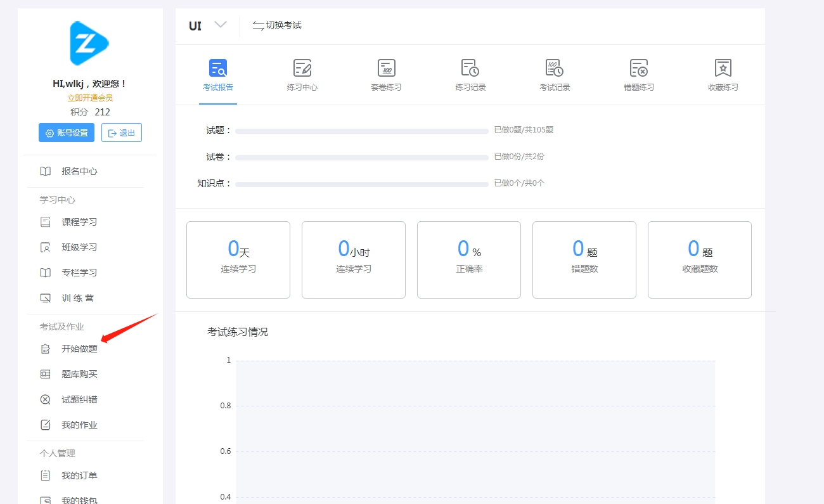Click the 知识点 progress bar

(x=362, y=184)
